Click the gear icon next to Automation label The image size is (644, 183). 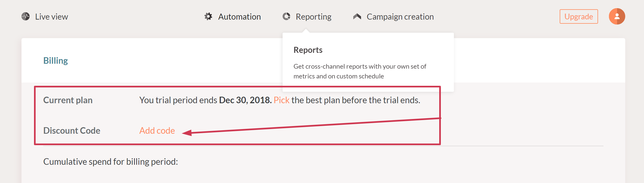pyautogui.click(x=208, y=16)
